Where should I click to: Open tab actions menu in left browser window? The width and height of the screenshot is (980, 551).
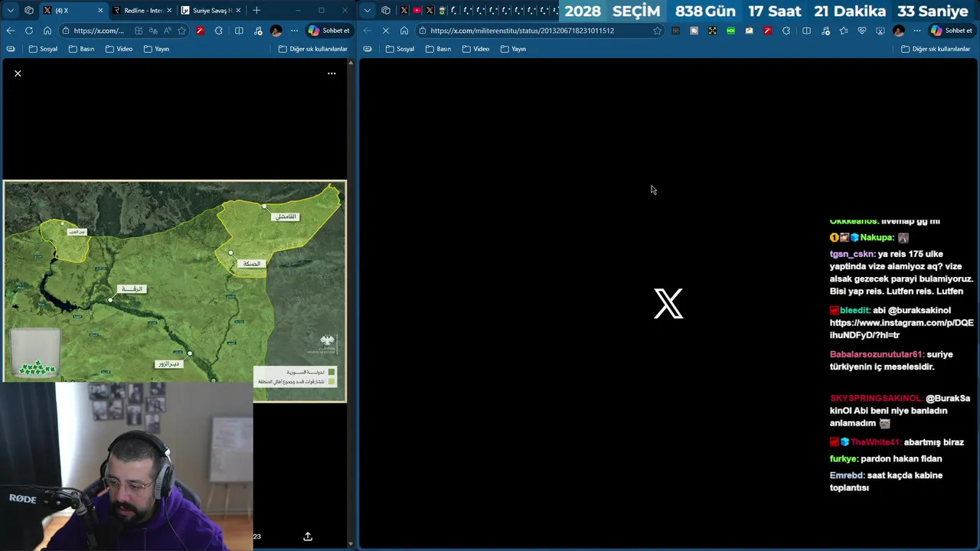coord(11,11)
